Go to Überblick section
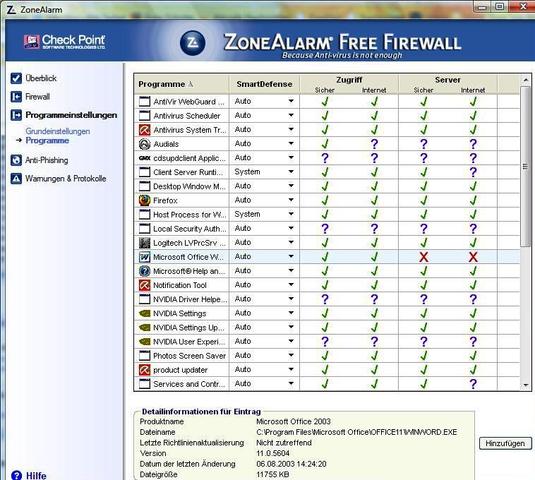Screen dimensions: 535x480 coord(41,78)
